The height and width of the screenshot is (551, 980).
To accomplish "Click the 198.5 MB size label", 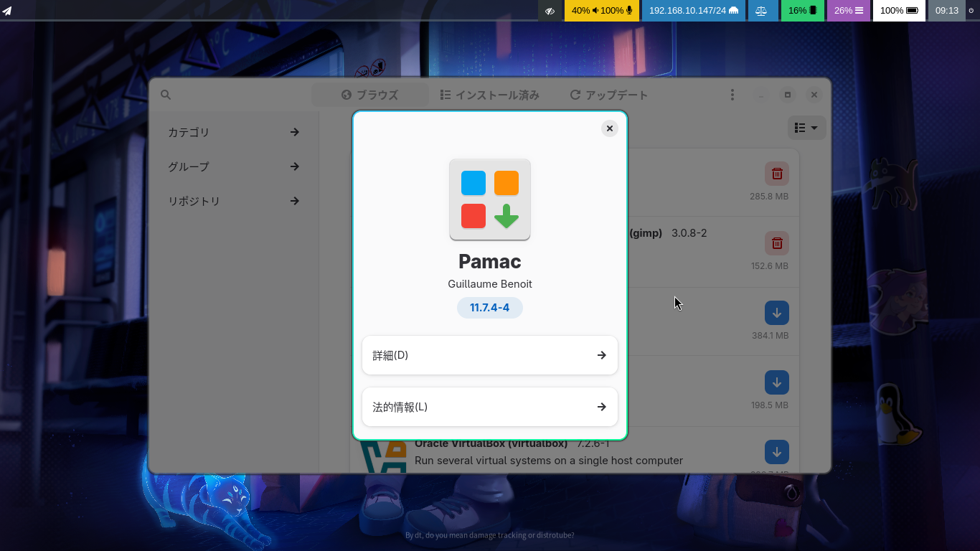I will (x=770, y=405).
